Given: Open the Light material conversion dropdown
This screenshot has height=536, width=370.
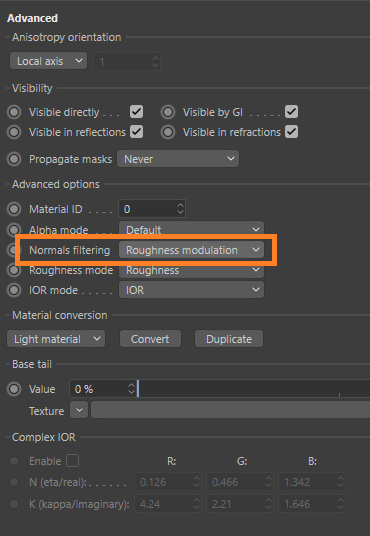Looking at the screenshot, I should click(x=56, y=339).
